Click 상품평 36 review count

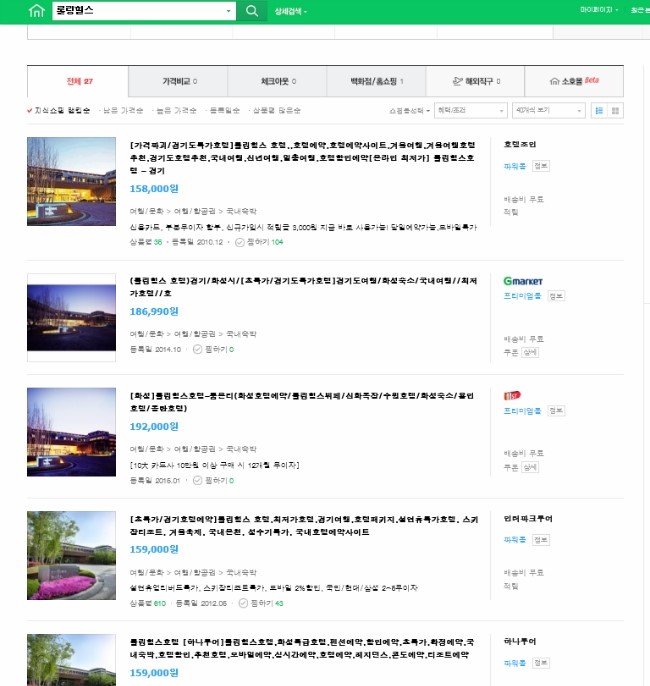[x=146, y=242]
